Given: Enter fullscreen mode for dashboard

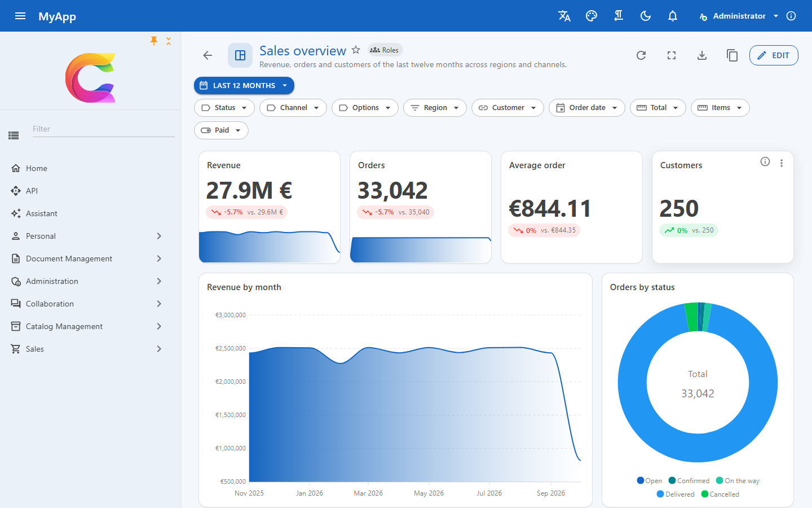Looking at the screenshot, I should point(672,55).
